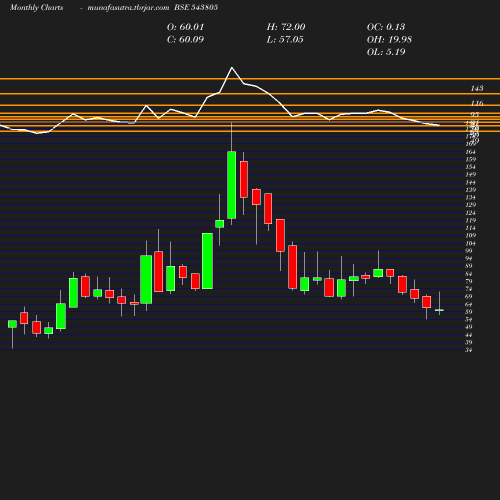The image size is (500, 500).
Task: Select the first green candle at the chart's left edge
Action: 12,324
